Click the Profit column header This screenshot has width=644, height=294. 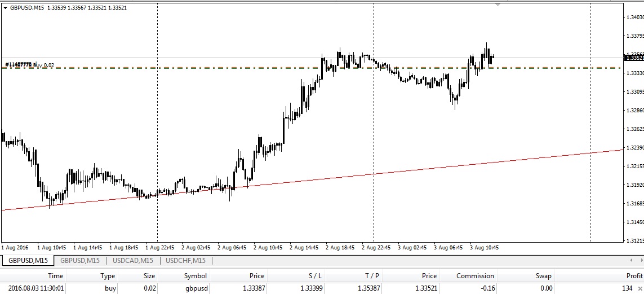click(x=634, y=276)
